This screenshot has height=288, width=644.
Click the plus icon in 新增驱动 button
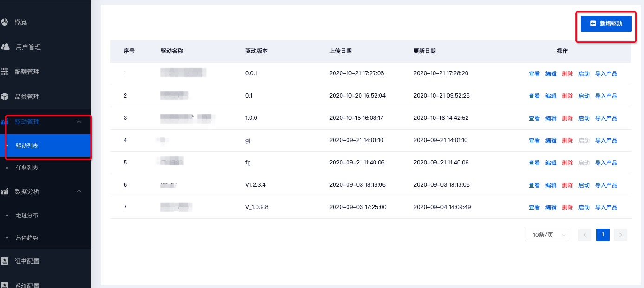[593, 24]
